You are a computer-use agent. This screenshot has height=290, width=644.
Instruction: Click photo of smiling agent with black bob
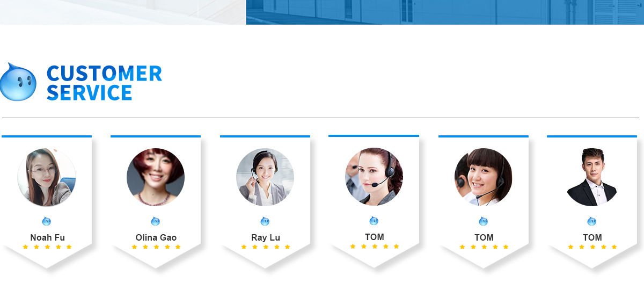click(484, 177)
